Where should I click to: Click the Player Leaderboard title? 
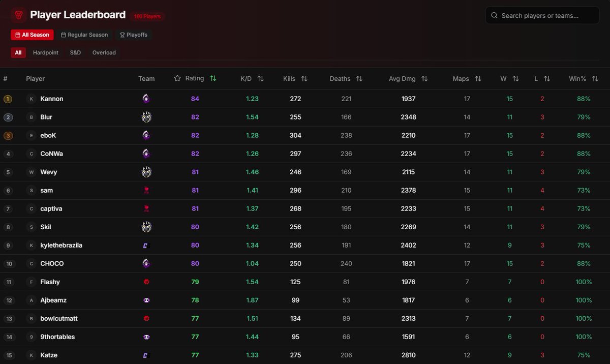click(x=78, y=15)
